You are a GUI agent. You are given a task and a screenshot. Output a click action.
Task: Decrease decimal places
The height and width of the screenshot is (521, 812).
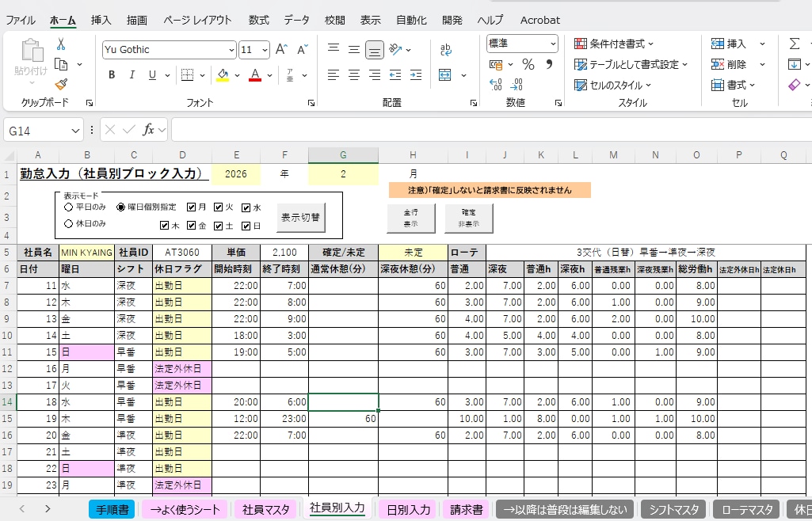(517, 85)
